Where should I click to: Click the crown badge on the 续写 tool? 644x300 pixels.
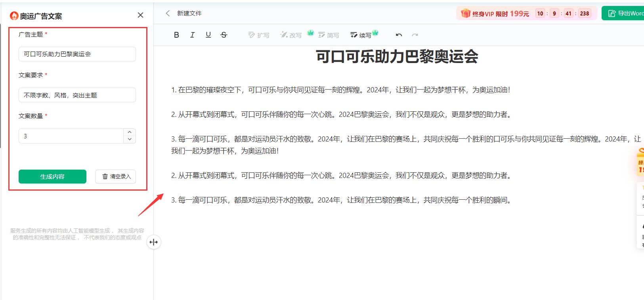375,32
